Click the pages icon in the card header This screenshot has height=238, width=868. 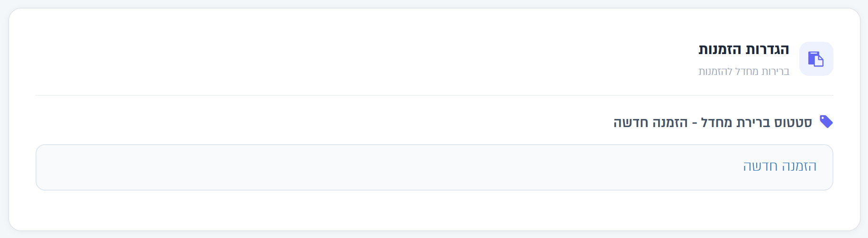click(816, 59)
